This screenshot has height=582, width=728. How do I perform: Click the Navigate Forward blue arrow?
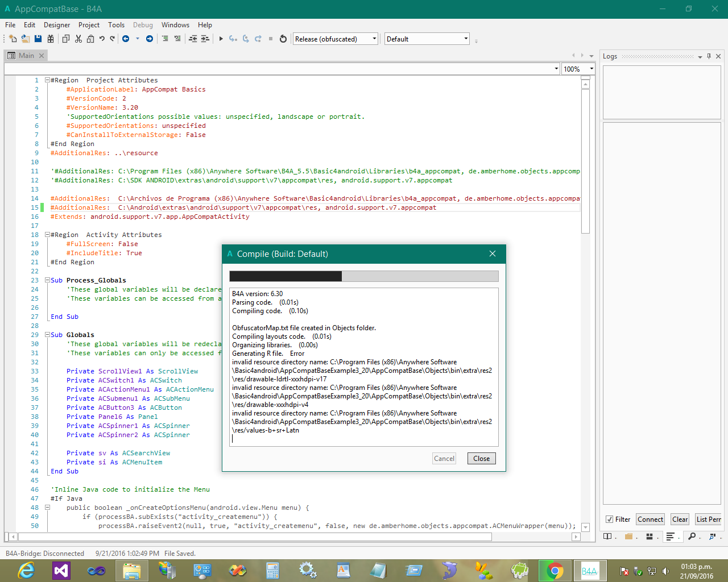150,39
